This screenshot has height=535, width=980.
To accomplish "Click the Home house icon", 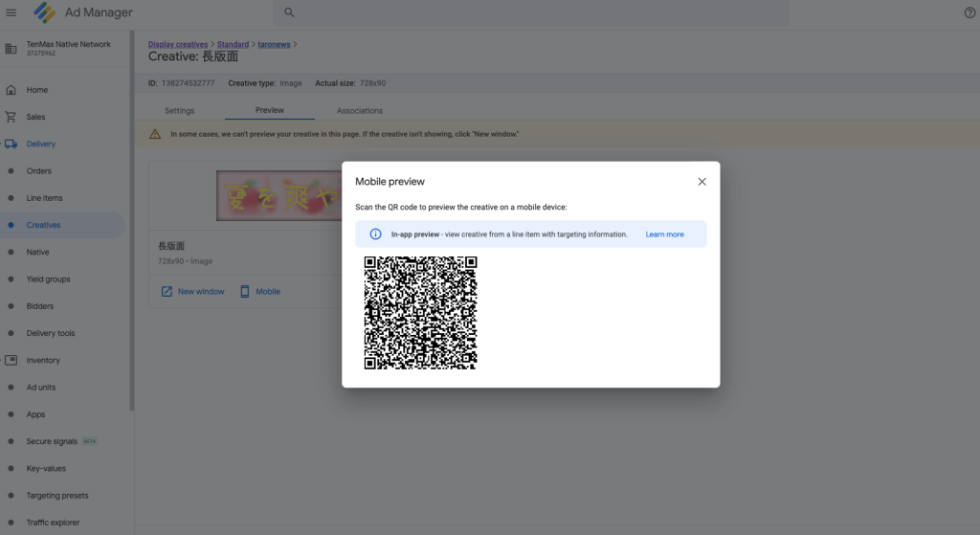I will [11, 90].
